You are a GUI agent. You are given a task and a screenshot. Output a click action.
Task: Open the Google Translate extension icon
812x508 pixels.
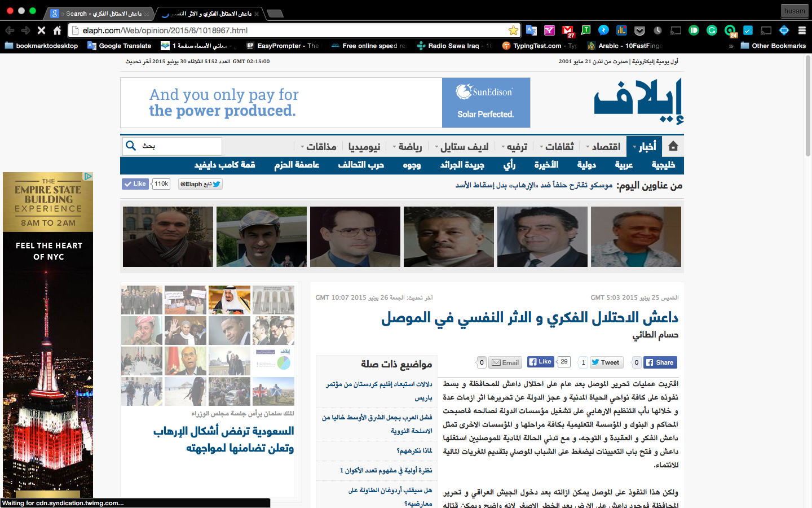coord(531,30)
